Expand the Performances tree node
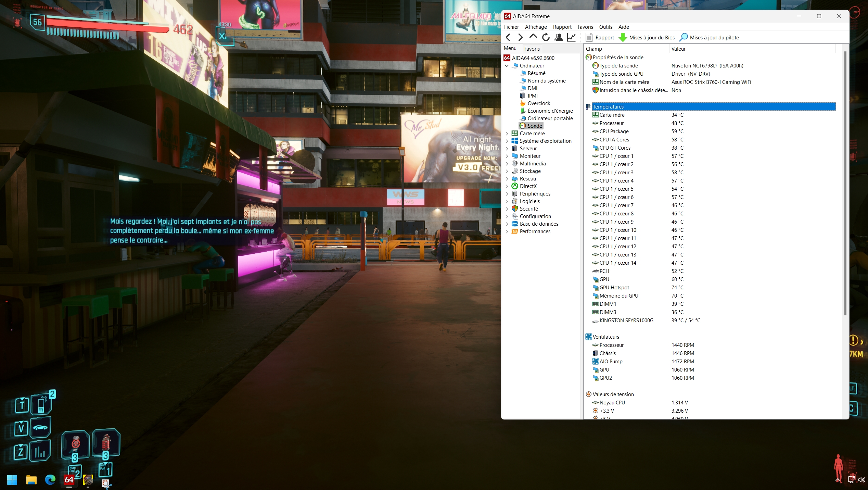The height and width of the screenshot is (490, 868). pyautogui.click(x=507, y=231)
